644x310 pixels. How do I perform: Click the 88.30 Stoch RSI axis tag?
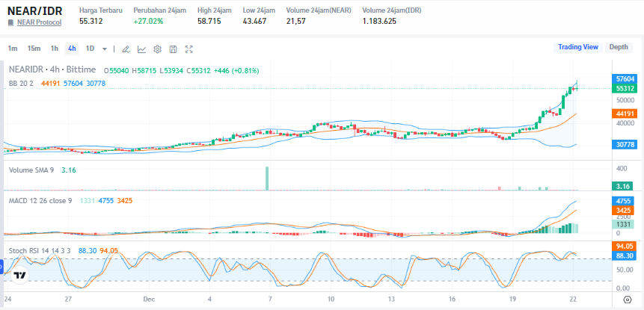pos(625,255)
